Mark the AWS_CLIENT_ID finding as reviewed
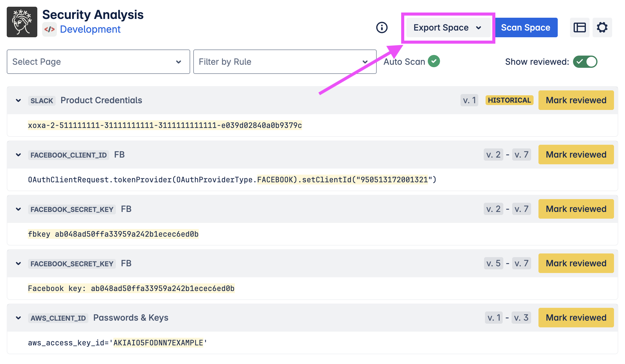Image resolution: width=625 pixels, height=364 pixels. (x=576, y=318)
